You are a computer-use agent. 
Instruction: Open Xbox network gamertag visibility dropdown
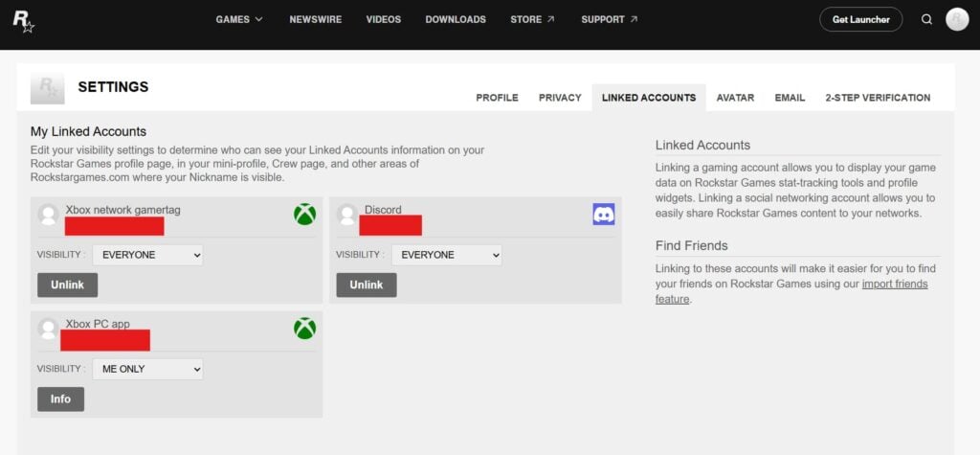[x=147, y=255]
